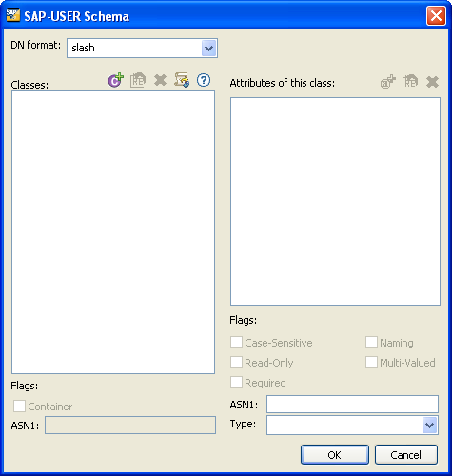Close the SAP-USER Schema window

pos(436,15)
